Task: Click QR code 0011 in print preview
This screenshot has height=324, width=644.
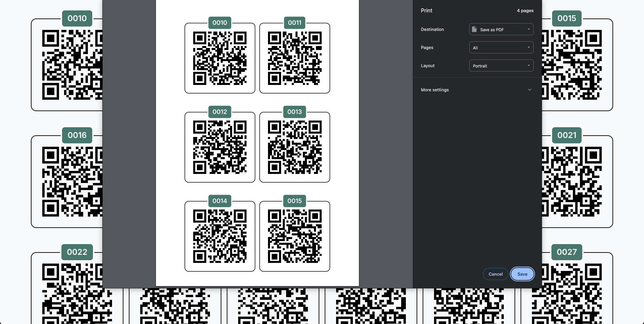Action: (x=294, y=58)
